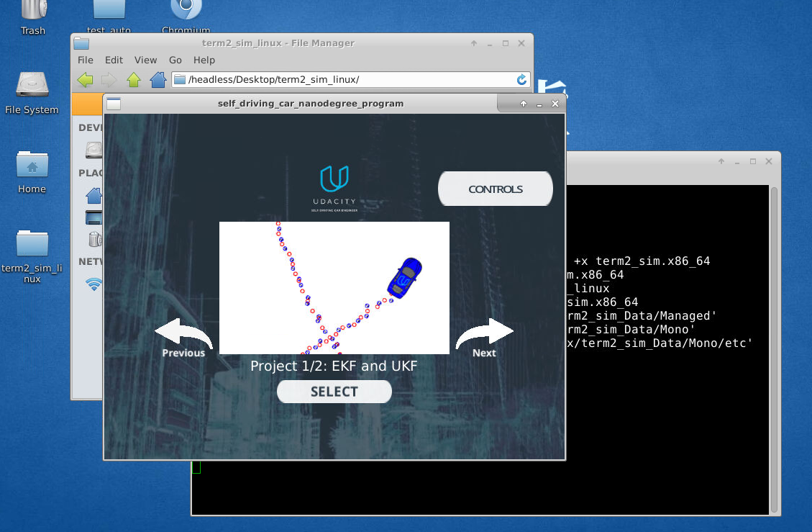The width and height of the screenshot is (812, 532).
Task: Open the CONTROLS panel in simulator
Action: pyautogui.click(x=496, y=189)
